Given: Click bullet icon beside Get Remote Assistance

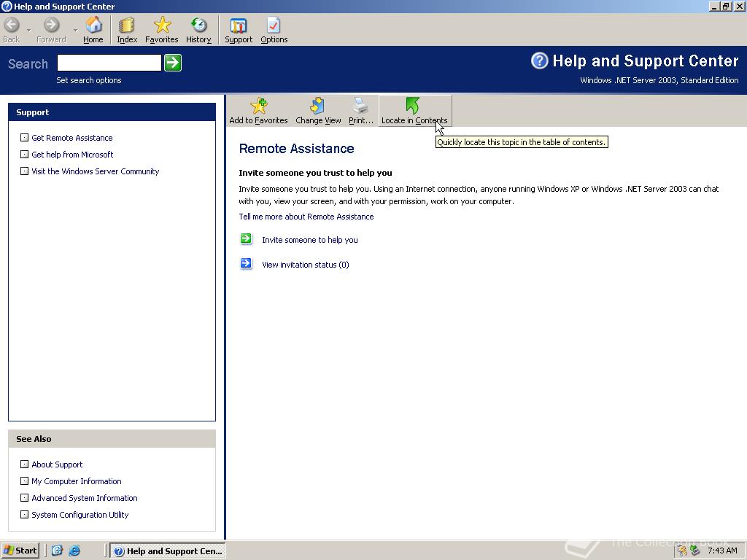Looking at the screenshot, I should click(x=24, y=138).
